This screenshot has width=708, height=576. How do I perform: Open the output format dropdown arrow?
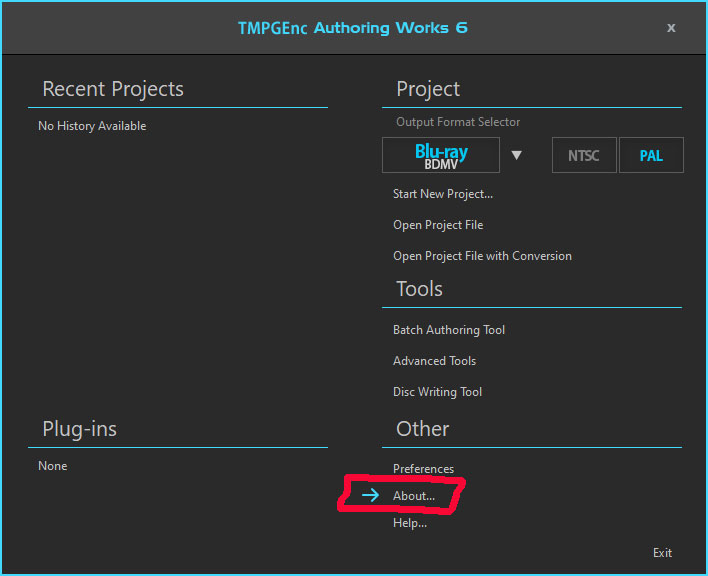(x=517, y=156)
